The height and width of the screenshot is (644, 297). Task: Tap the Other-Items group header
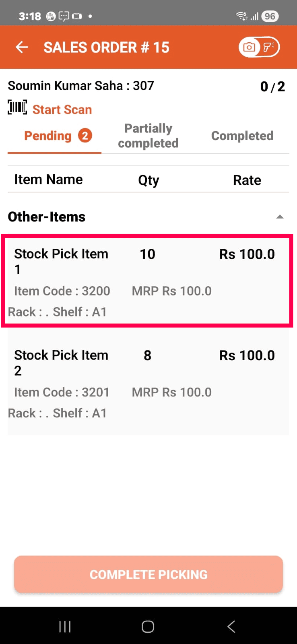click(47, 217)
